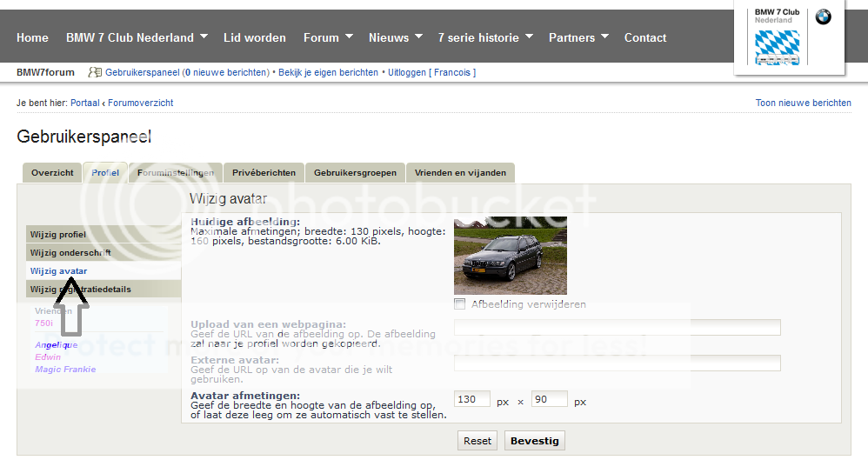Click the BMW 7 Club Nederland logo
Viewport: 868px width, 460px height.
[778, 37]
